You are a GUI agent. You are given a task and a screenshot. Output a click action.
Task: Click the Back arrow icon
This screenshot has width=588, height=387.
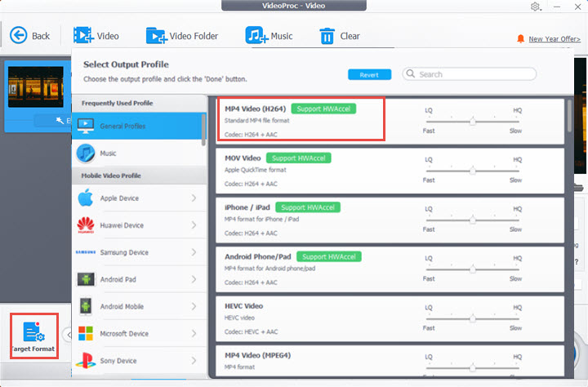pos(18,36)
